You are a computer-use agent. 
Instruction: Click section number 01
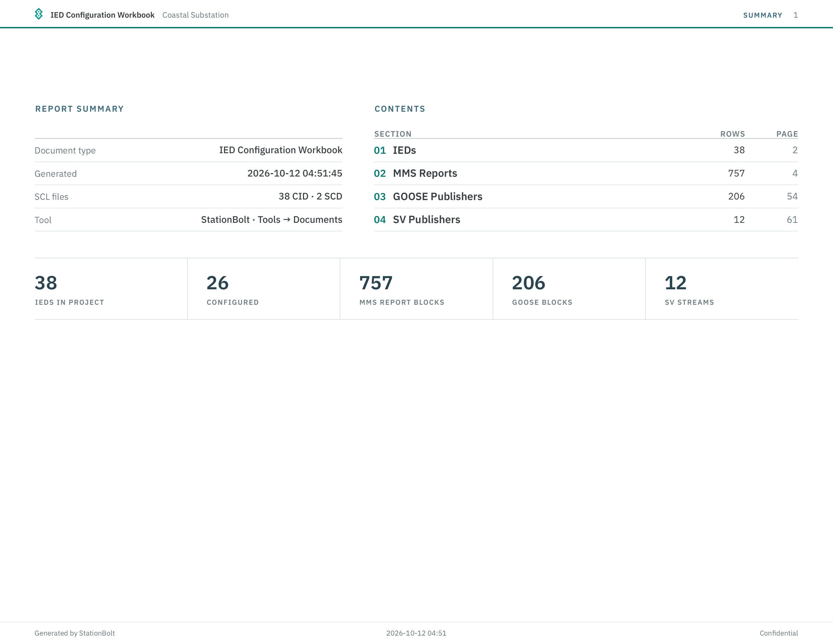pyautogui.click(x=379, y=150)
